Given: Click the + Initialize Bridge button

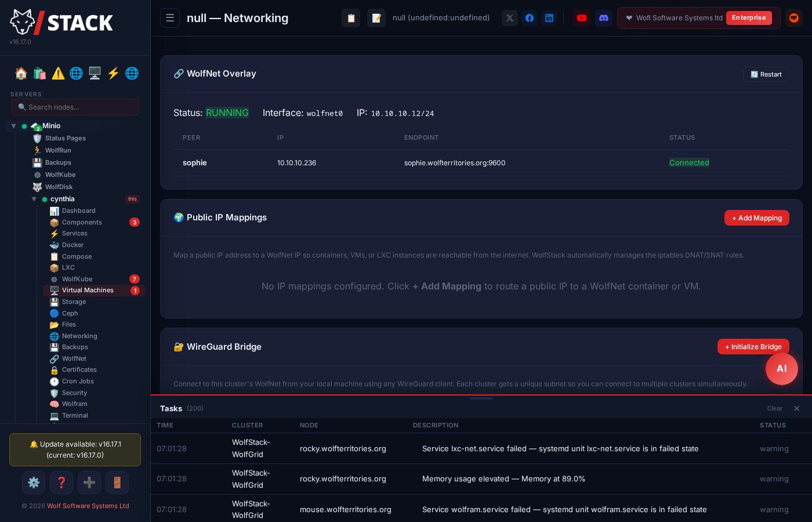Looking at the screenshot, I should [x=753, y=347].
